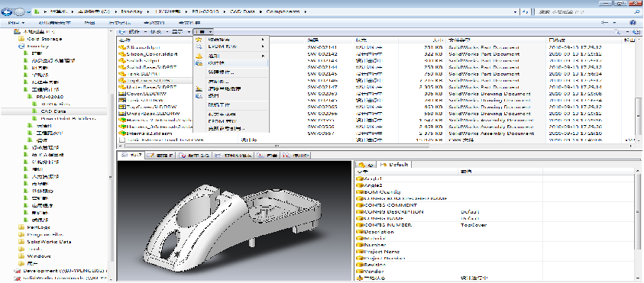The width and height of the screenshot is (644, 283).
Task: Click the Internals2.sldasm assembly file icon
Action: tap(121, 133)
